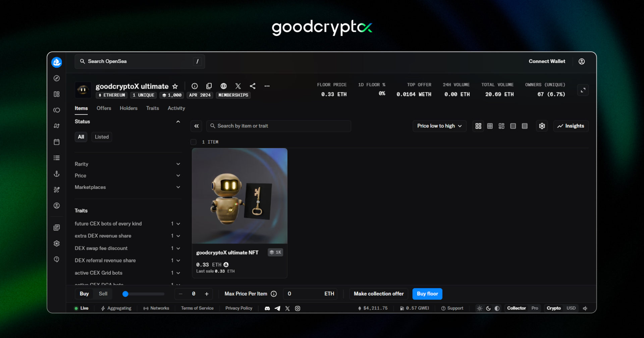
Task: Switch to Sell mode in the bottom bar
Action: click(x=103, y=294)
